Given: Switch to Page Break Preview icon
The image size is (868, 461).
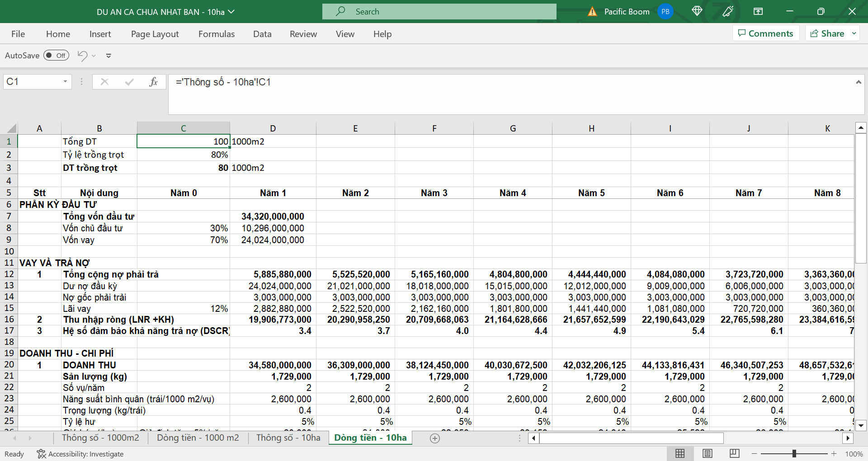Looking at the screenshot, I should point(735,453).
